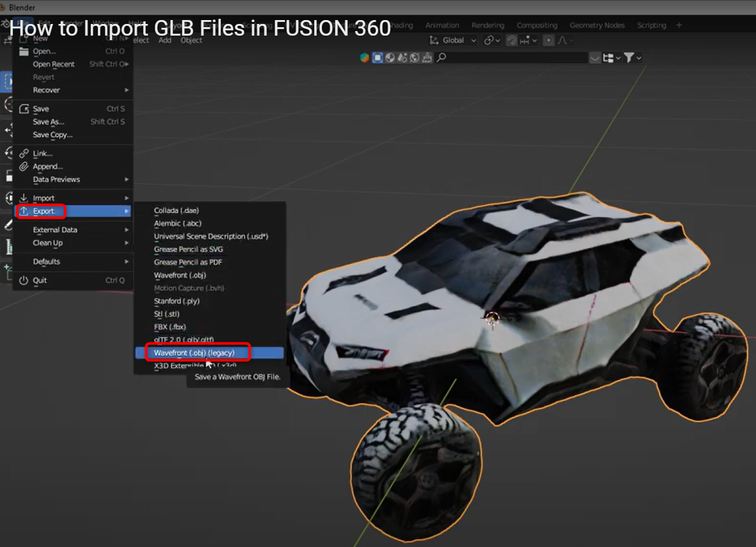Toggle the snap magnet icon
The image size is (756, 547).
click(x=512, y=41)
